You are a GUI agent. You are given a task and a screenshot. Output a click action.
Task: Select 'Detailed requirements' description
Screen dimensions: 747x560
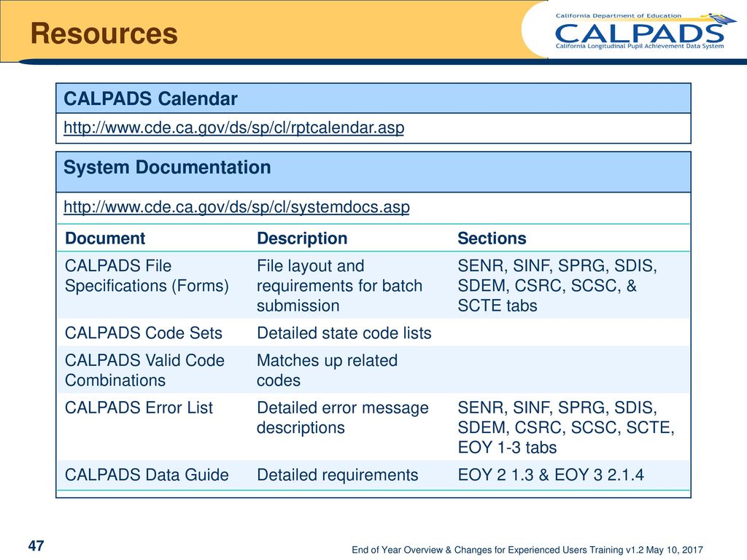(x=337, y=475)
